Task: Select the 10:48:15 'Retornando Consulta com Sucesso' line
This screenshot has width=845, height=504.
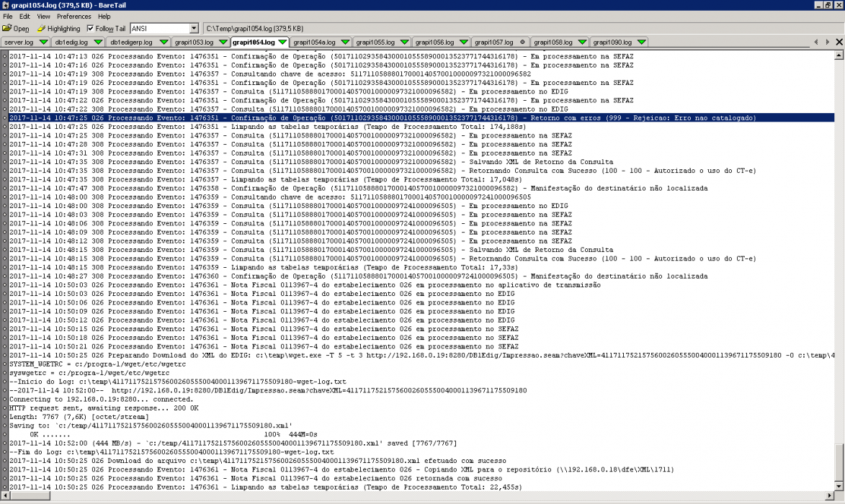Action: coord(383,258)
